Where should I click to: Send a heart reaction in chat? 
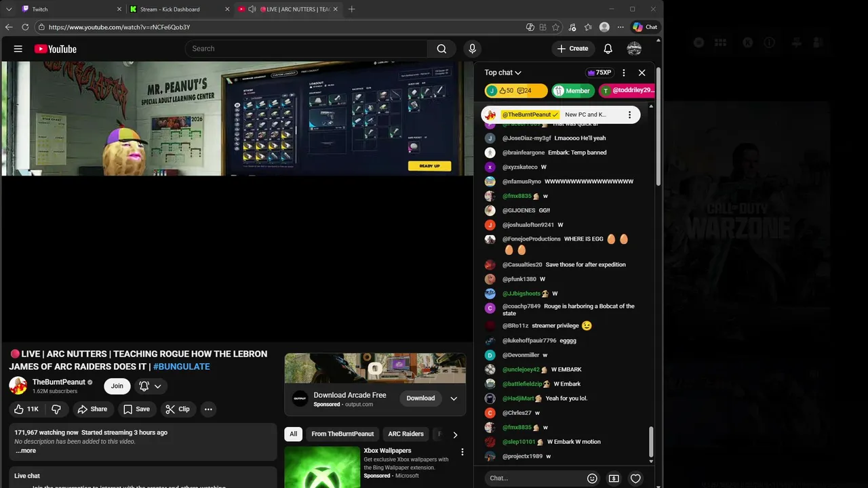pyautogui.click(x=635, y=478)
